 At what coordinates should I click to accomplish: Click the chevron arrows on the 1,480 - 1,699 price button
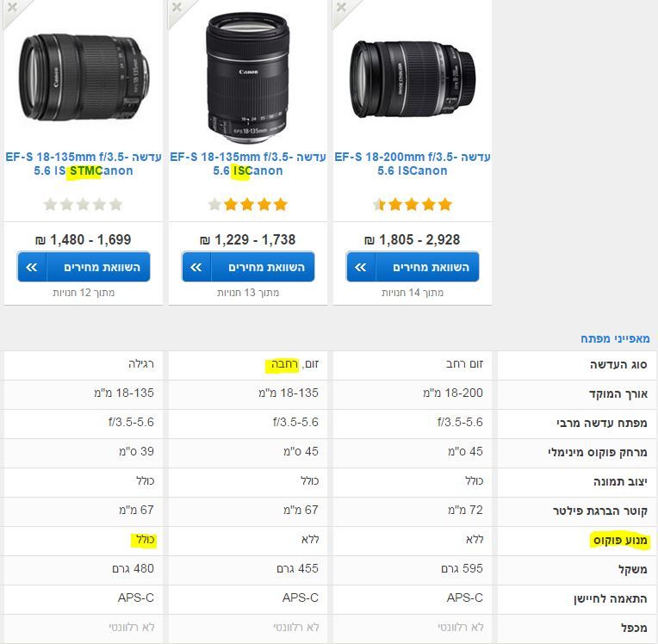click(x=32, y=267)
